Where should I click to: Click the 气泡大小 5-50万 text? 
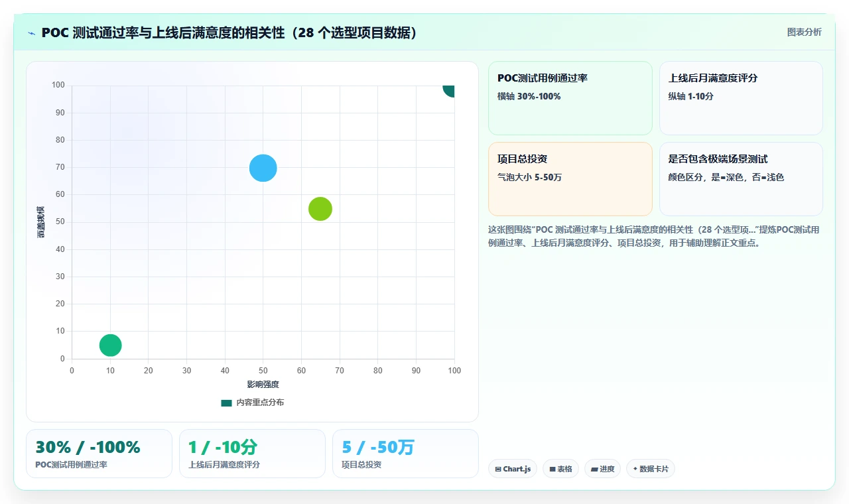[529, 177]
